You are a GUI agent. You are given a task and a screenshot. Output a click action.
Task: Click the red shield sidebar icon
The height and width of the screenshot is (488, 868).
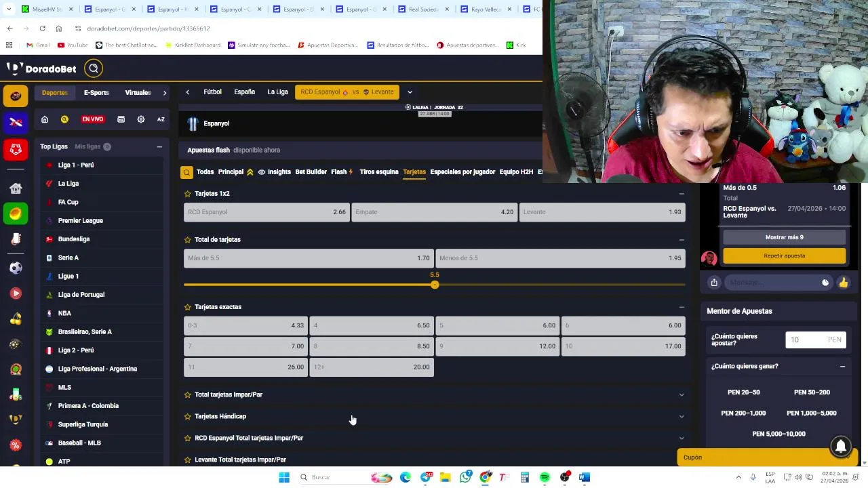[16, 149]
